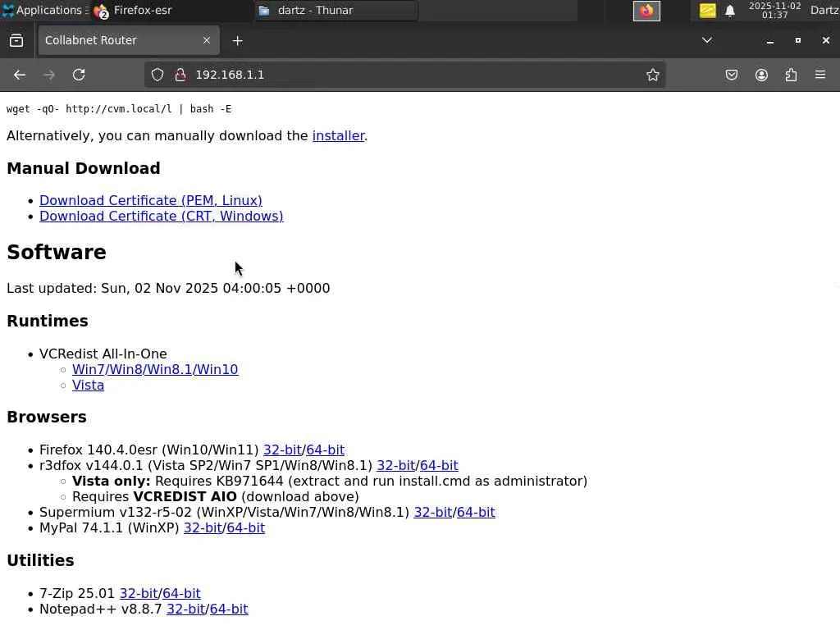This screenshot has width=840, height=630.
Task: Click the Vista only KB971644 note
Action: point(330,481)
